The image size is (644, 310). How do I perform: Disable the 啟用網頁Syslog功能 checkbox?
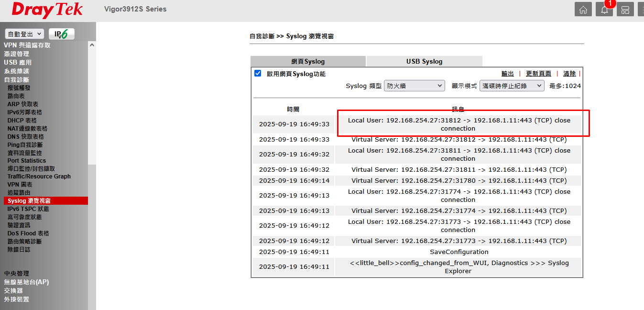tap(258, 74)
